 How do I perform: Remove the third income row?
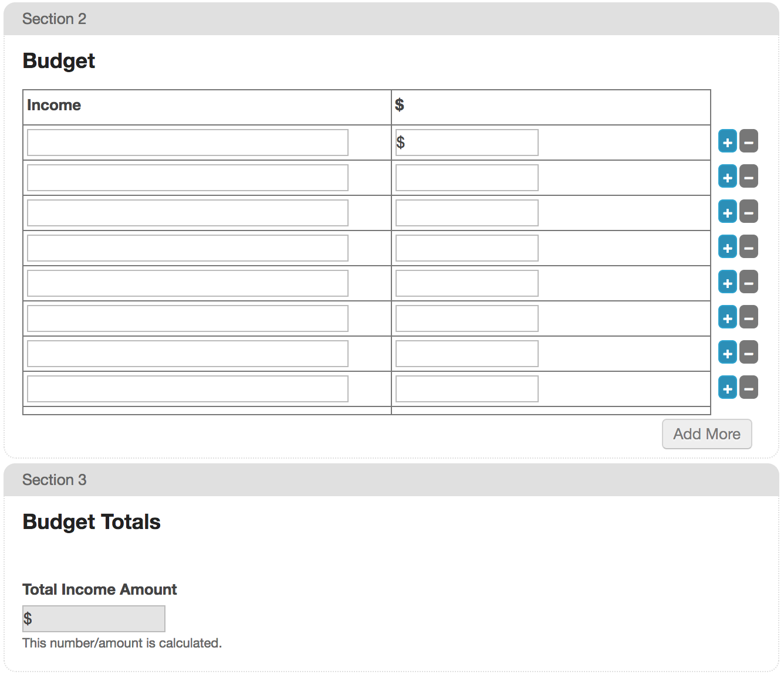pyautogui.click(x=748, y=212)
